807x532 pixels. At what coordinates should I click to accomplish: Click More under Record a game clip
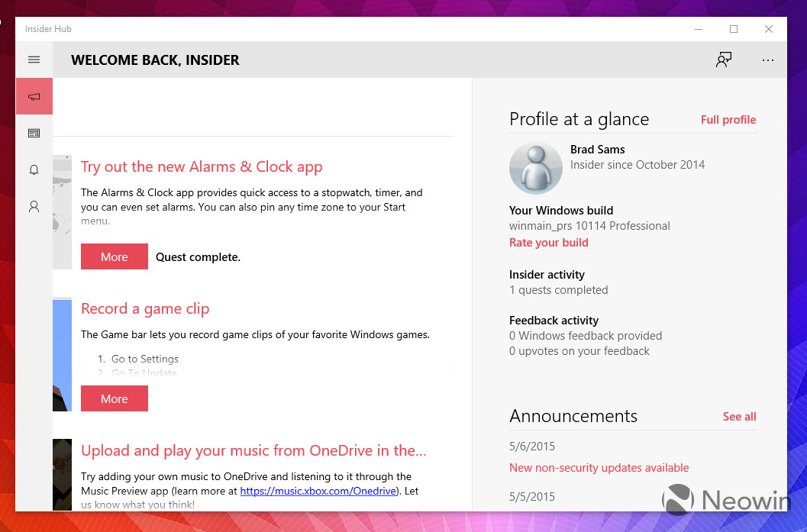[x=115, y=398]
